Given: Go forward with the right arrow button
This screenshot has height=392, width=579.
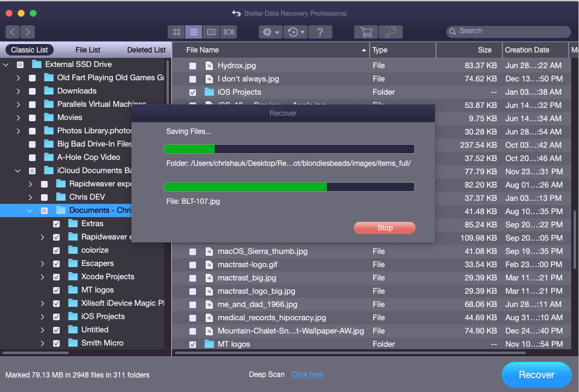Looking at the screenshot, I should 28,32.
